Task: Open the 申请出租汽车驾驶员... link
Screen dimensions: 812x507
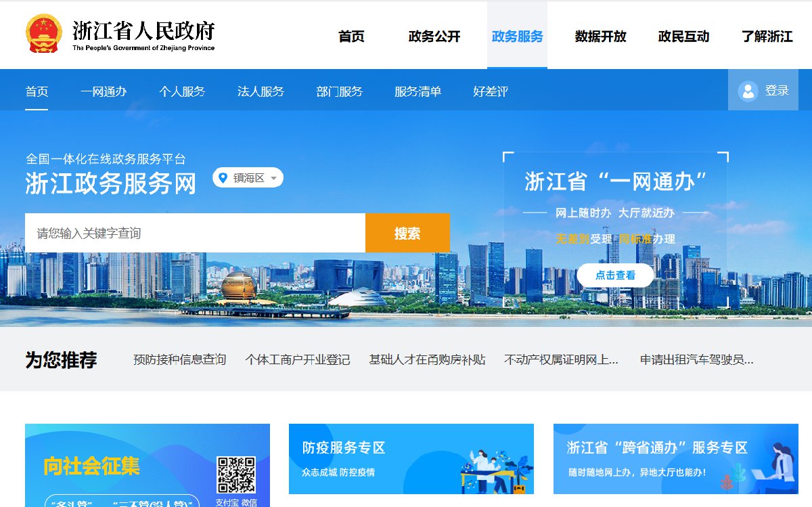Action: tap(696, 359)
